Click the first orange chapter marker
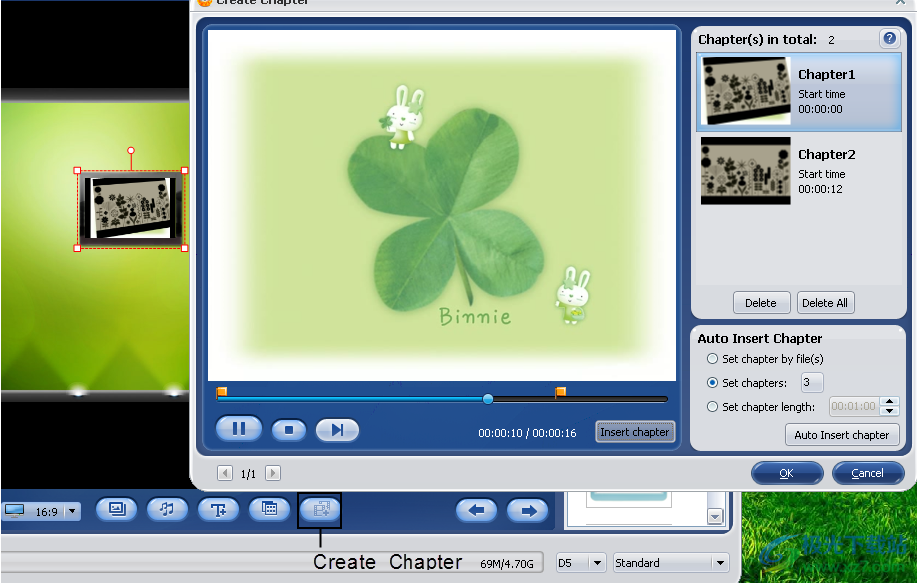 tap(221, 392)
